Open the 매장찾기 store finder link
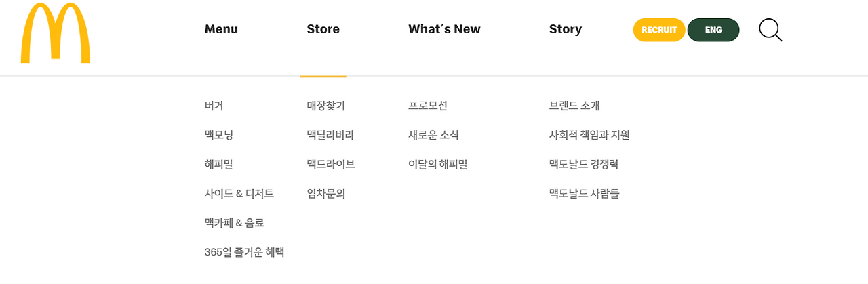The width and height of the screenshot is (868, 284). (x=325, y=106)
